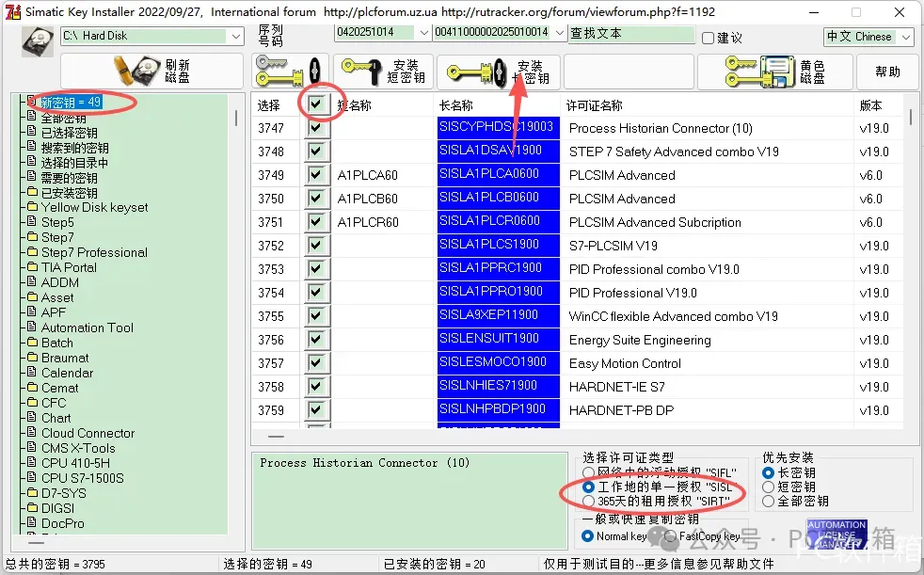924x575 pixels.
Task: Open installed keys (已安装密钥) folder
Action: pos(69,193)
